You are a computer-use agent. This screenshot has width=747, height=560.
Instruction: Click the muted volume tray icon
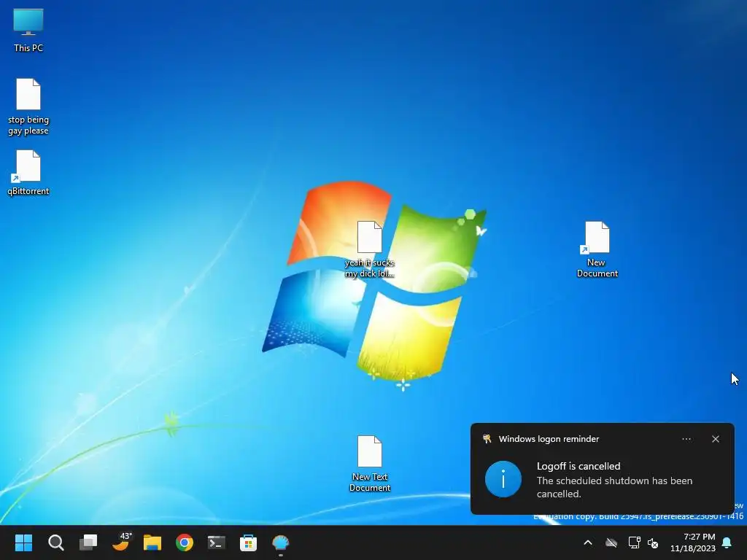pos(653,542)
